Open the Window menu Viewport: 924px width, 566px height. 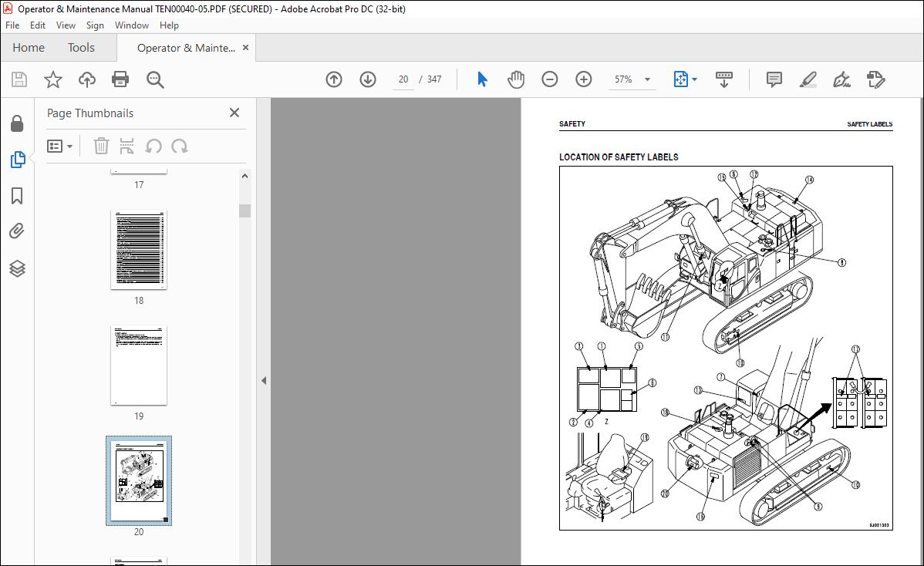[131, 25]
